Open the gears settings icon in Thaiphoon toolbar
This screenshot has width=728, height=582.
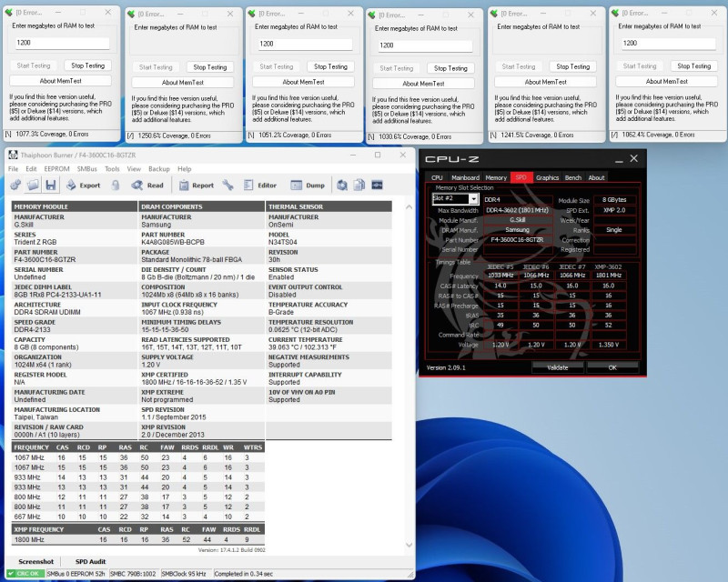coord(15,186)
